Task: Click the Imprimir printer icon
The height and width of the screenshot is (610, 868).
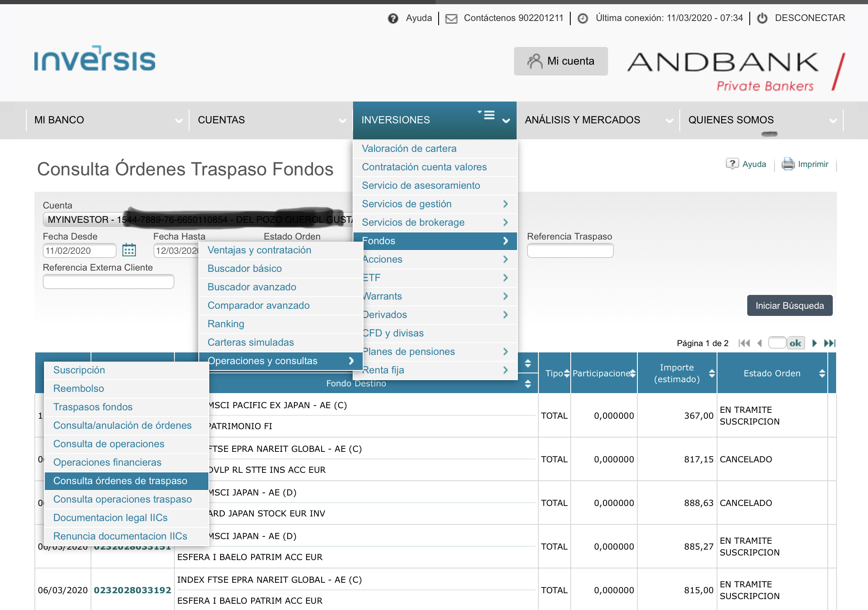Action: coord(788,164)
